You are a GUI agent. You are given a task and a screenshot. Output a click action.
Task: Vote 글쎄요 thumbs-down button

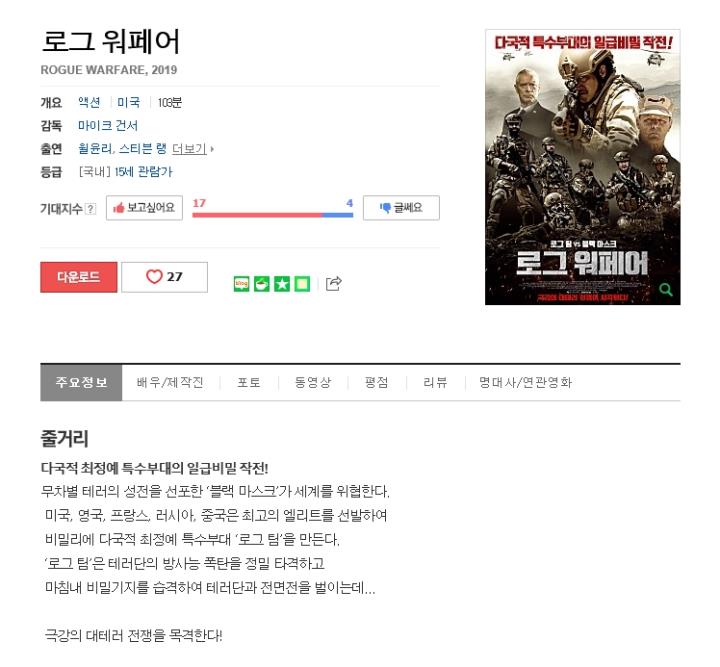pos(401,208)
